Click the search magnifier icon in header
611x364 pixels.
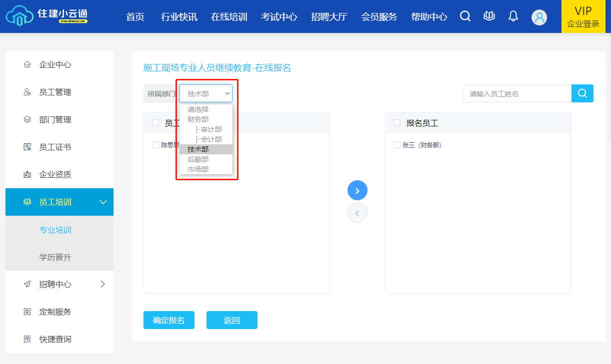click(x=465, y=16)
